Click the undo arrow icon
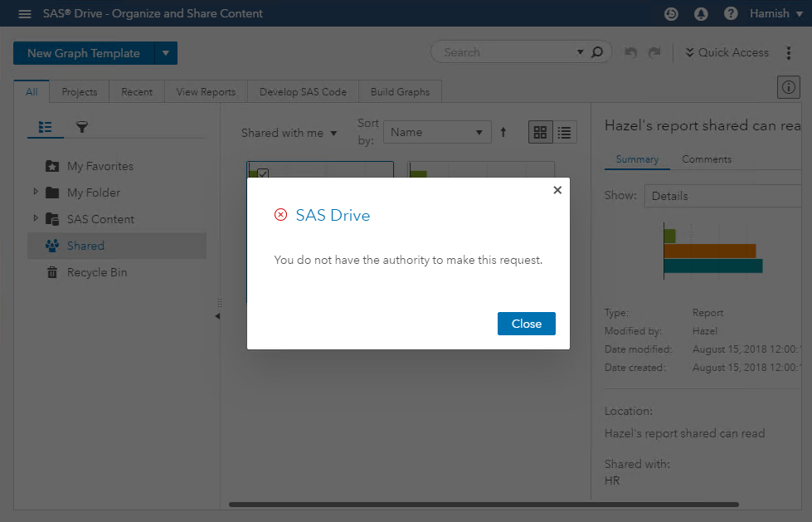Image resolution: width=812 pixels, height=522 pixels. pos(630,52)
